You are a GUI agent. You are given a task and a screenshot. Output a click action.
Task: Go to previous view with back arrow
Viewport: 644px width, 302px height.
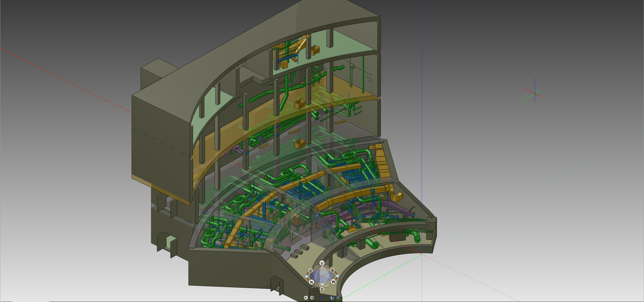pyautogui.click(x=306, y=298)
